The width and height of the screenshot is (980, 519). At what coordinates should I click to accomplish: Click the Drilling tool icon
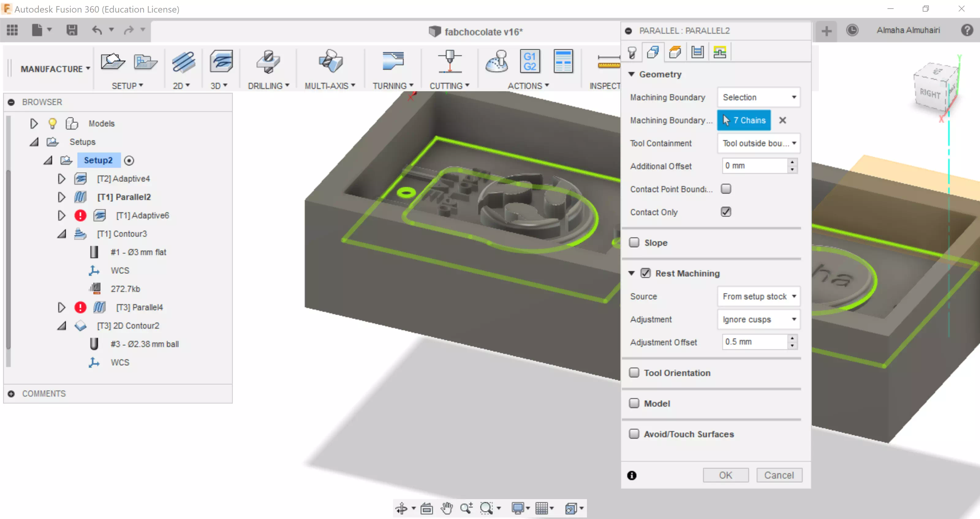[268, 61]
